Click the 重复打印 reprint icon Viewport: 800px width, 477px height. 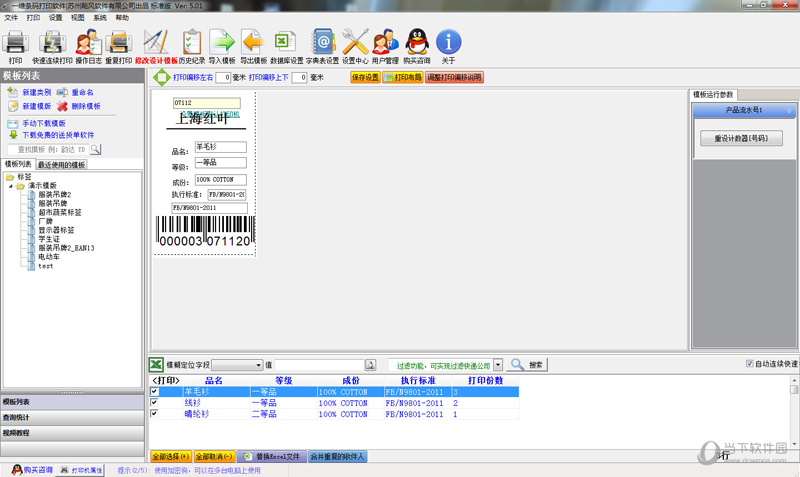[x=118, y=42]
